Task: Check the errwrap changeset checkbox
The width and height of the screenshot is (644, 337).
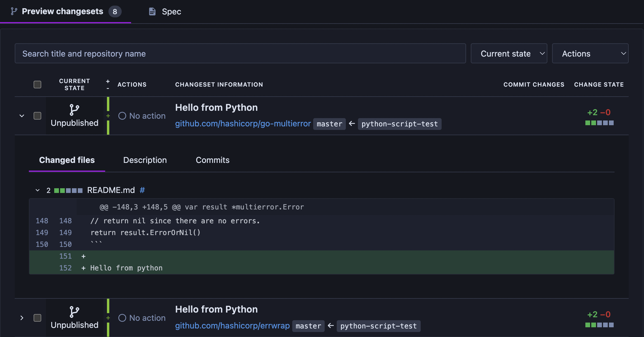Action: [x=37, y=318]
